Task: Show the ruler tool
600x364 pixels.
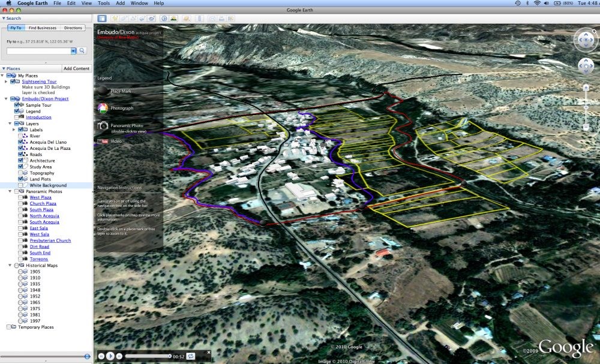Action: tap(199, 19)
